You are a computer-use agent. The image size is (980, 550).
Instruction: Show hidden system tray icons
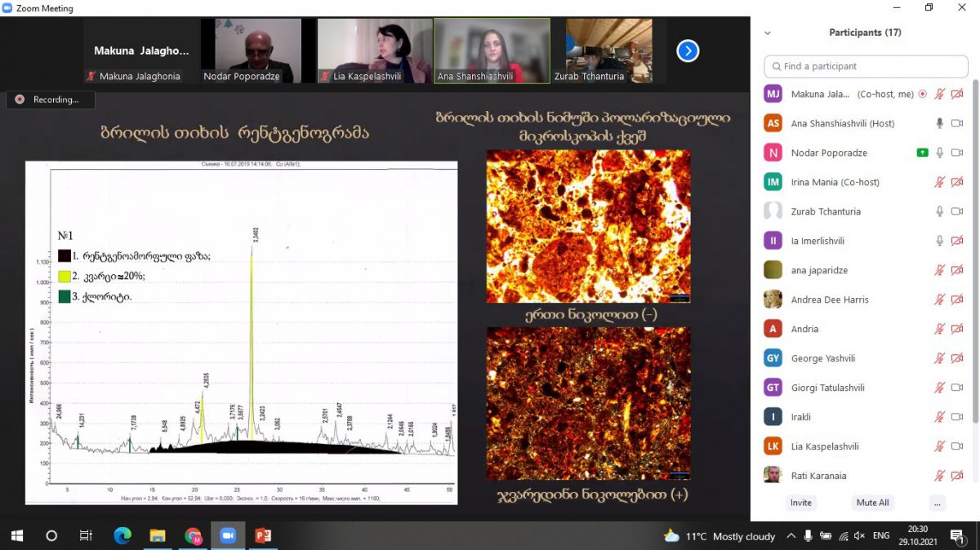point(791,536)
